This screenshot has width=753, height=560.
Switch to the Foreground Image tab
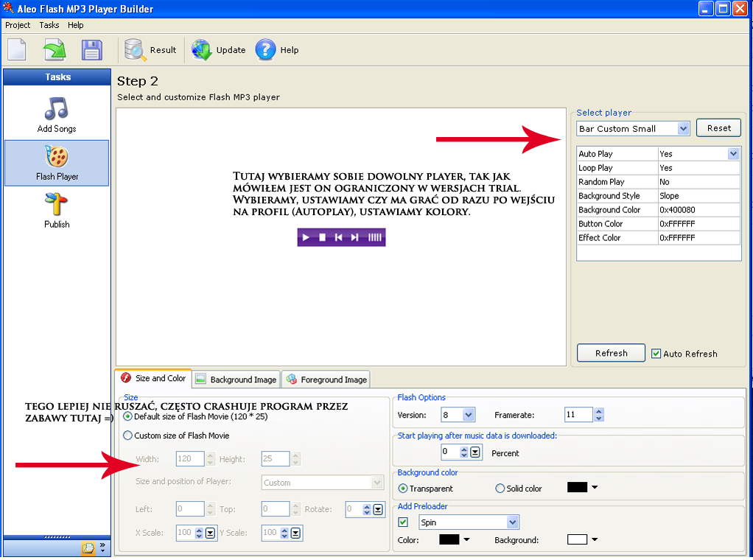(x=326, y=379)
